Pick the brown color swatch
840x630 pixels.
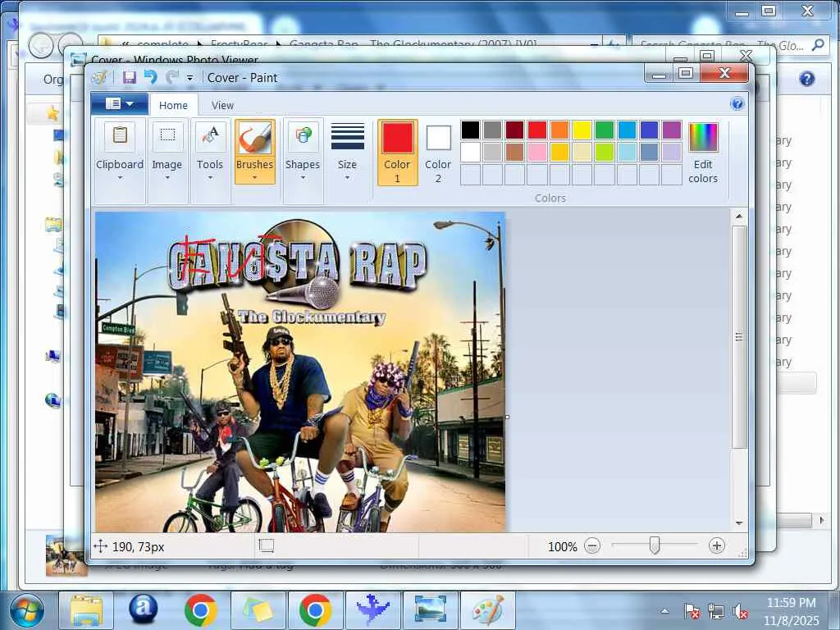point(515,152)
